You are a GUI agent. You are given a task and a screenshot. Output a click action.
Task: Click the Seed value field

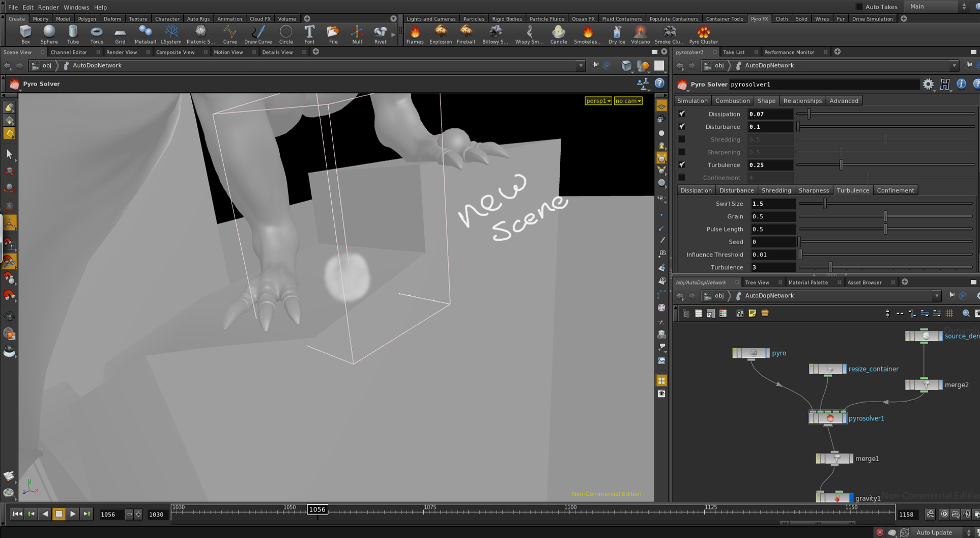coord(772,242)
